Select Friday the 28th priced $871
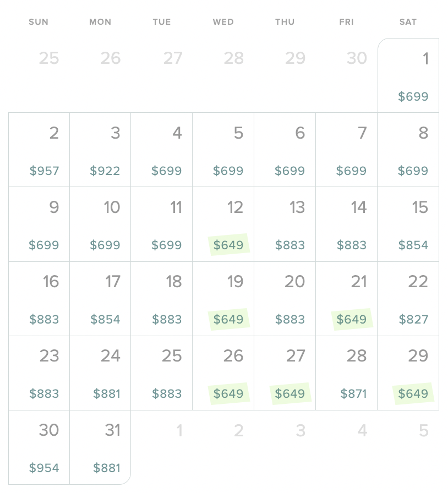The image size is (448, 493). (x=347, y=373)
